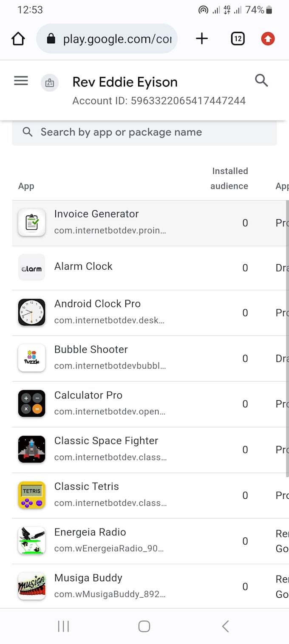289x644 pixels.
Task: Select the Alarm Clock app icon
Action: (x=31, y=268)
